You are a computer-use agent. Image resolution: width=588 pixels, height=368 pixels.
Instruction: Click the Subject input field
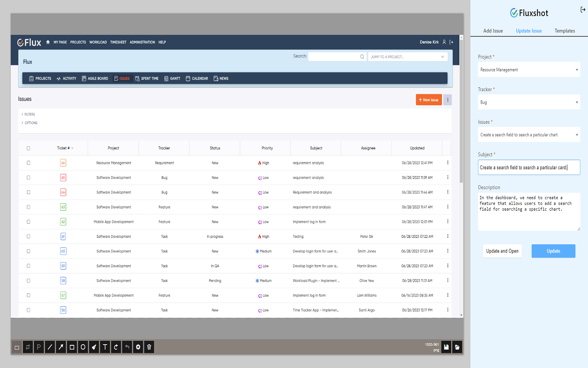[529, 167]
